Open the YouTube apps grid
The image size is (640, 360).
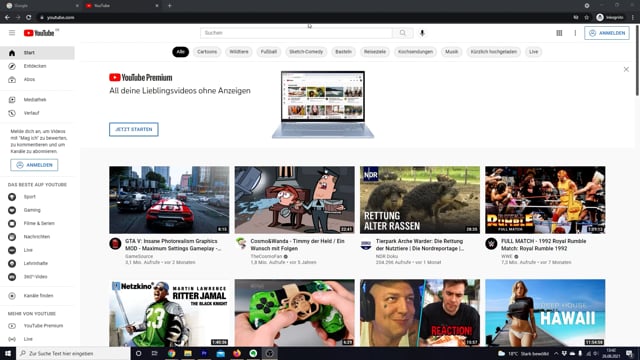559,33
